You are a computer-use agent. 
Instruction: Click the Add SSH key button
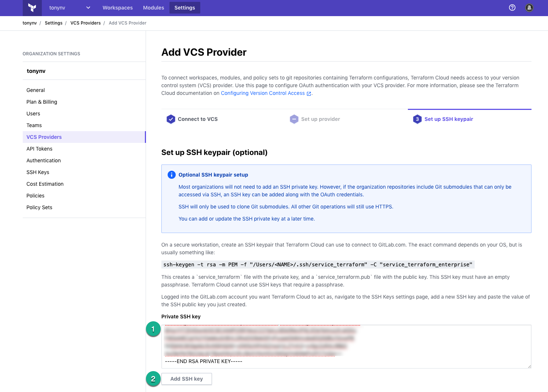187,379
